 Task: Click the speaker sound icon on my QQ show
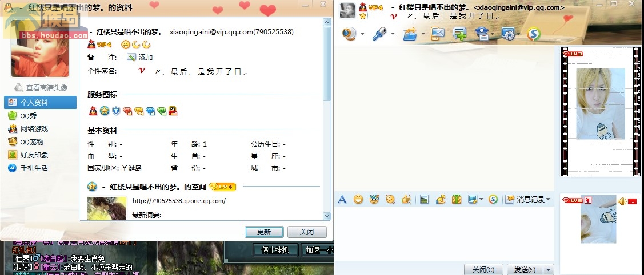coord(622,201)
